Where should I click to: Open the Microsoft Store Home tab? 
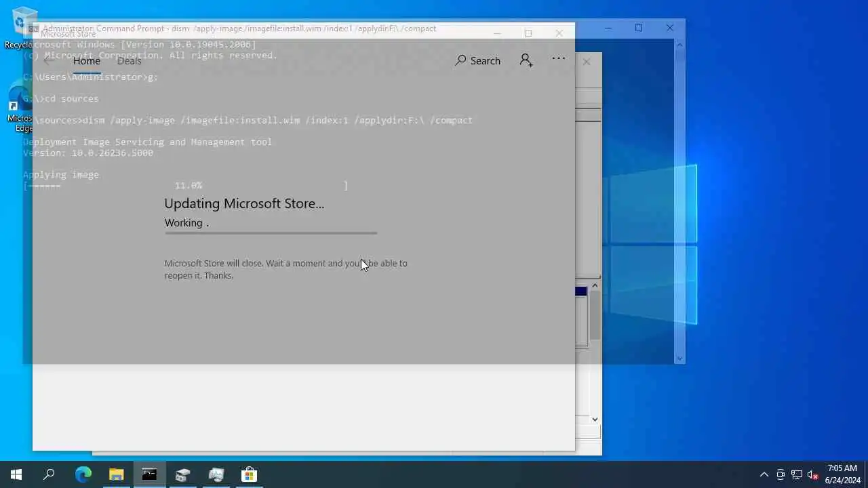tap(87, 61)
